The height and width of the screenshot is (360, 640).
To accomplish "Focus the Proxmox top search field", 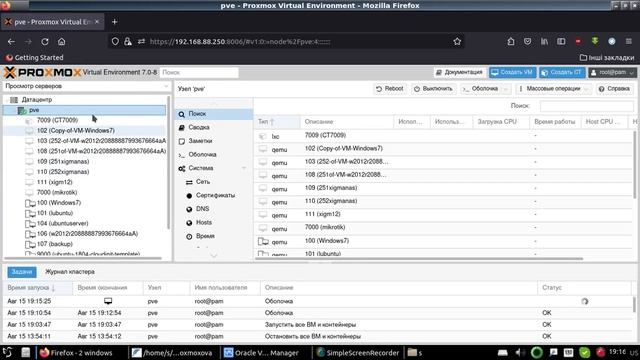I will coord(199,72).
